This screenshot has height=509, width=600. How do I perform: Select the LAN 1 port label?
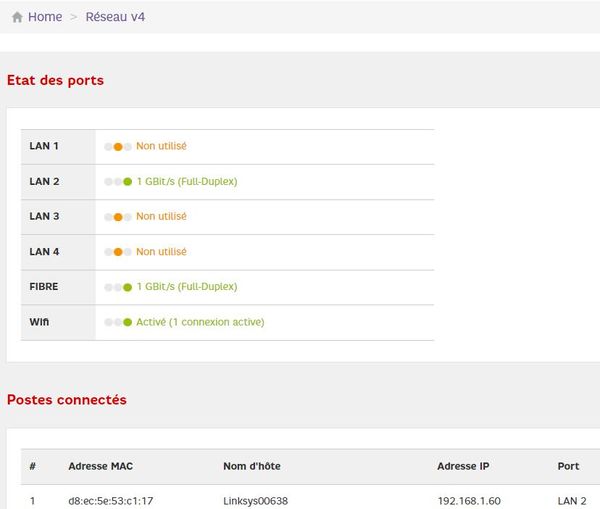point(44,146)
